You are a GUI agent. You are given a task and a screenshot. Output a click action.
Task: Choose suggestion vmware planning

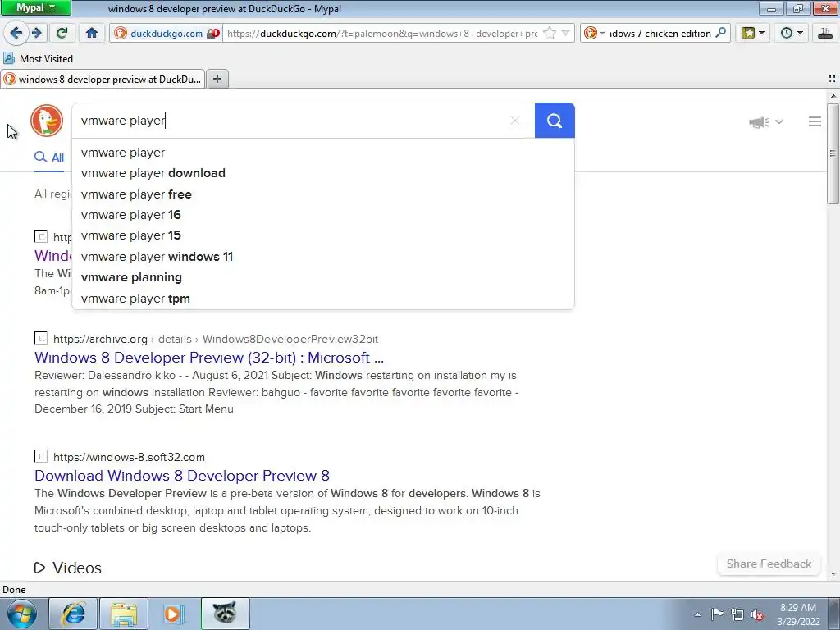click(x=323, y=277)
